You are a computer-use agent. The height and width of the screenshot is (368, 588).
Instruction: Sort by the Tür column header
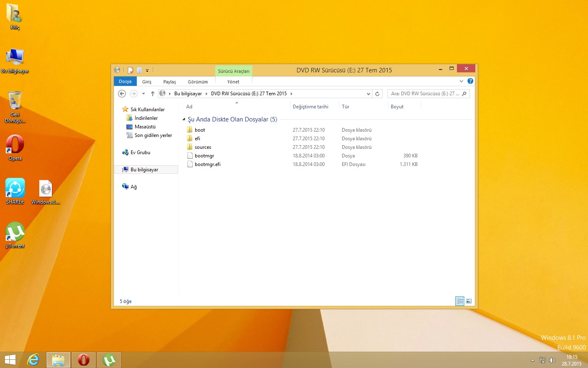click(x=363, y=107)
